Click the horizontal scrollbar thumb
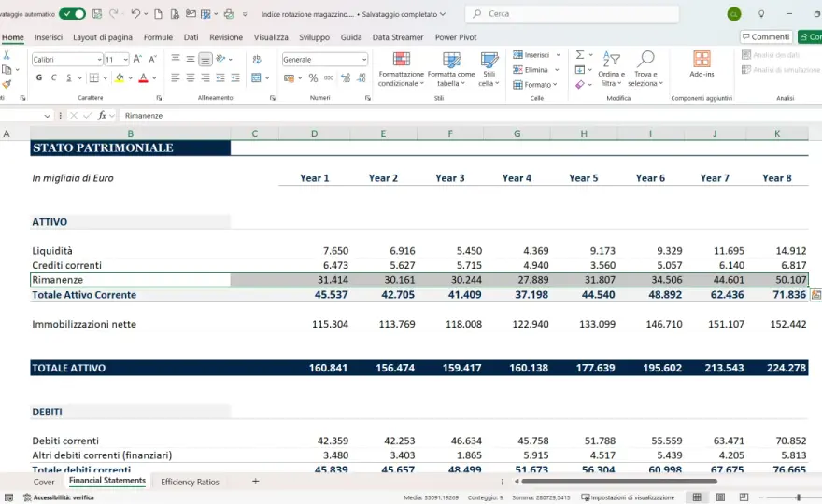The width and height of the screenshot is (822, 504). (619, 481)
